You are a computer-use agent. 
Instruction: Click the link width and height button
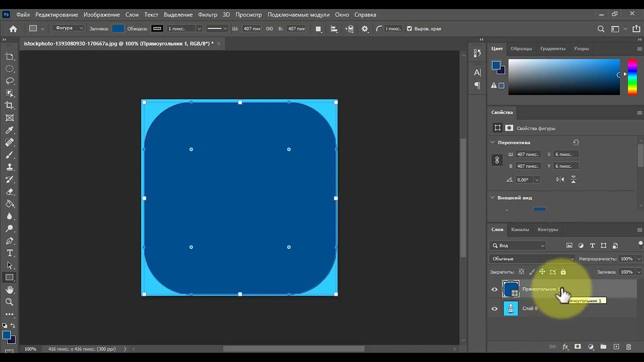coord(497,160)
